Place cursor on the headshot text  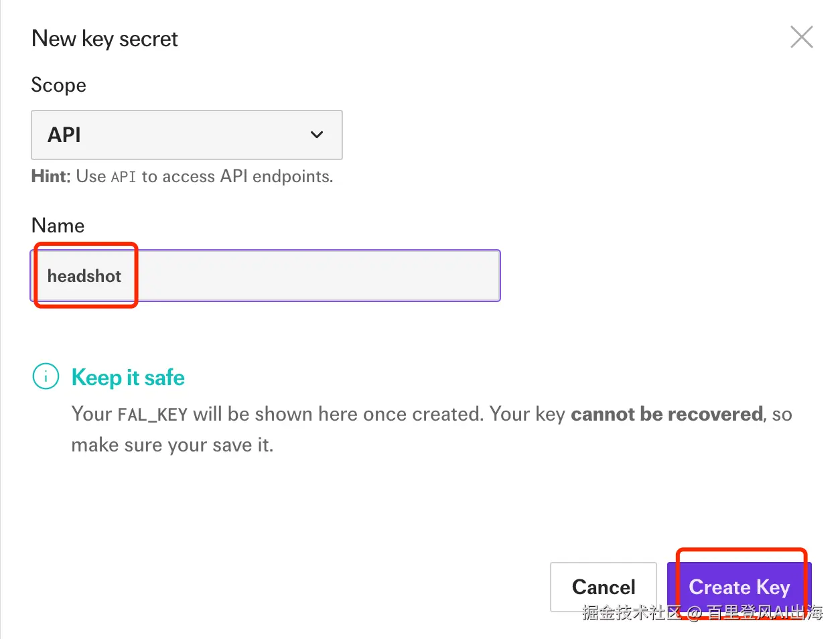84,276
